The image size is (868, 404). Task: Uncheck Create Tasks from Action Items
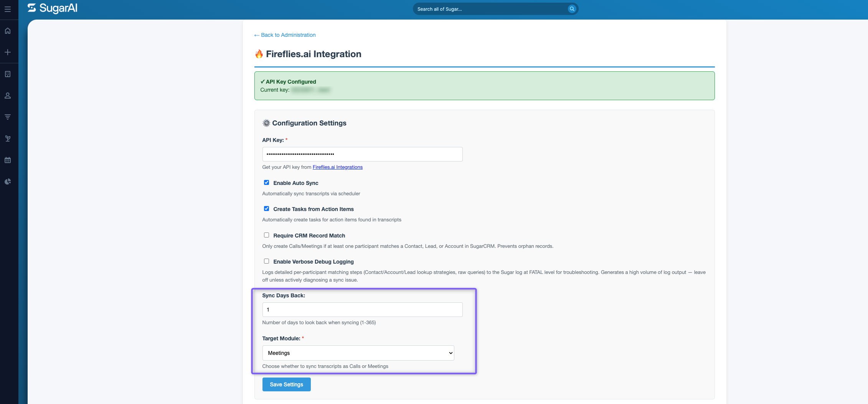266,209
